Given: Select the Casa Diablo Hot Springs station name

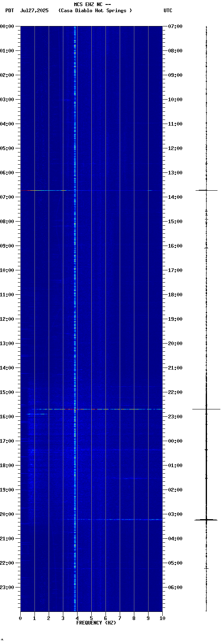Looking at the screenshot, I should [x=95, y=11].
